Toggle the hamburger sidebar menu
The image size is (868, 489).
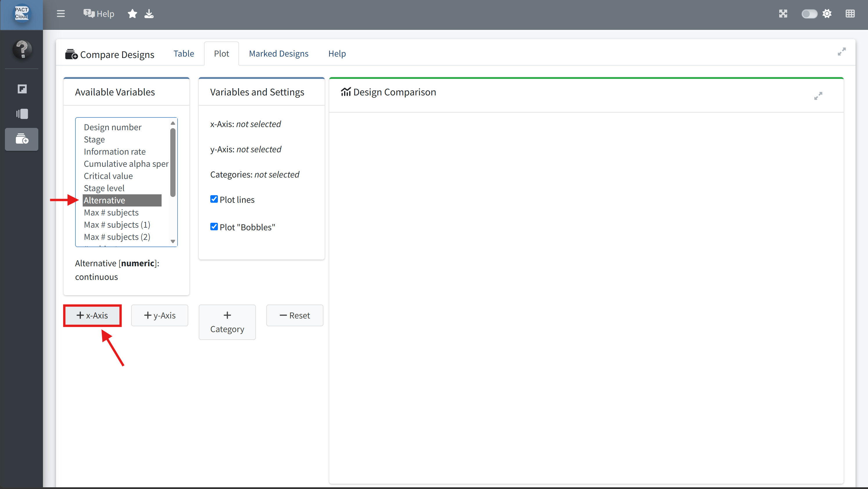(x=61, y=14)
